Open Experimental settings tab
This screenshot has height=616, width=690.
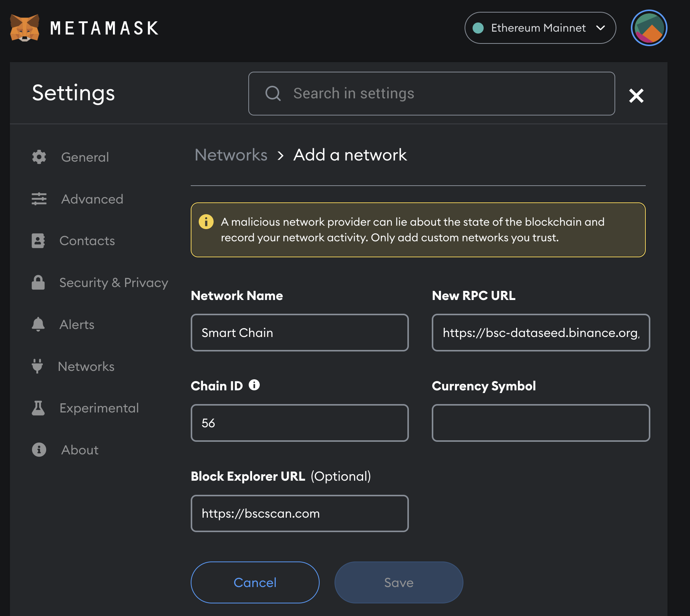tap(99, 408)
